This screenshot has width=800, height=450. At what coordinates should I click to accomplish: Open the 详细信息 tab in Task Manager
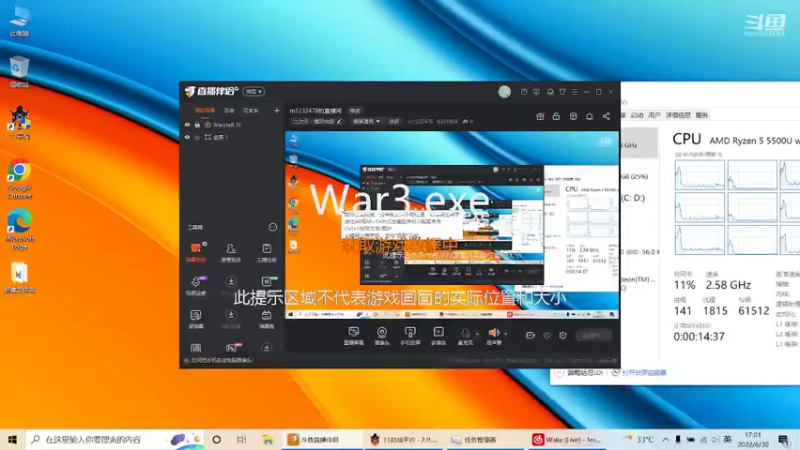tap(678, 115)
